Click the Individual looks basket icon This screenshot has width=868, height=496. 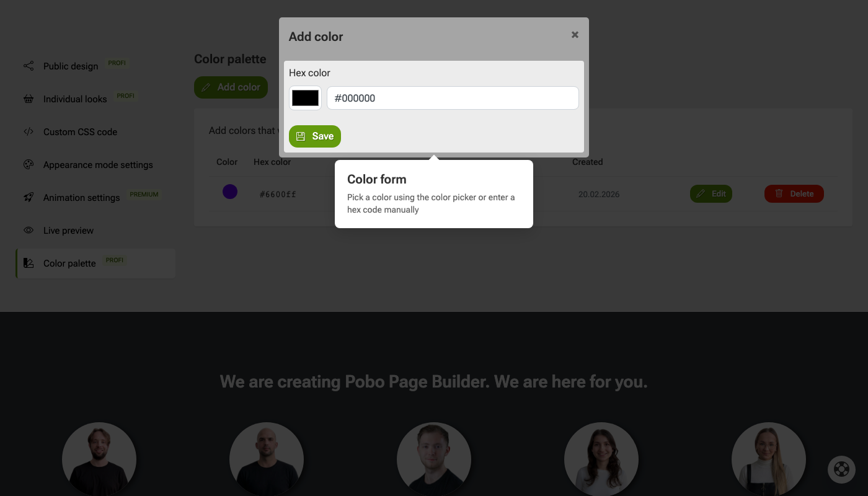29,99
